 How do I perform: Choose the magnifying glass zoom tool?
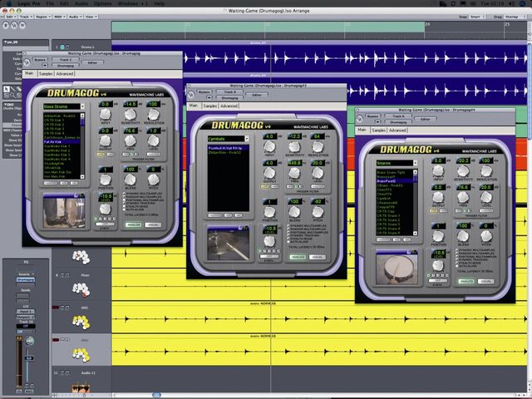13,96
